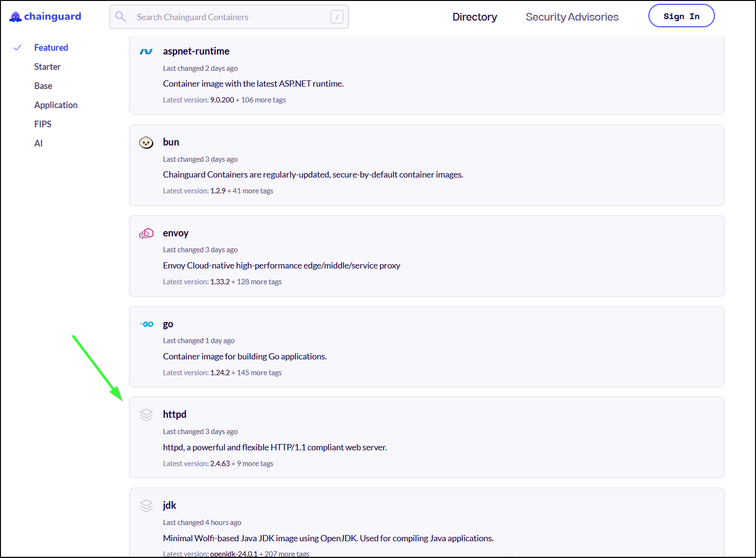The image size is (756, 558).
Task: Click the checkmark beside Featured
Action: pyautogui.click(x=18, y=48)
